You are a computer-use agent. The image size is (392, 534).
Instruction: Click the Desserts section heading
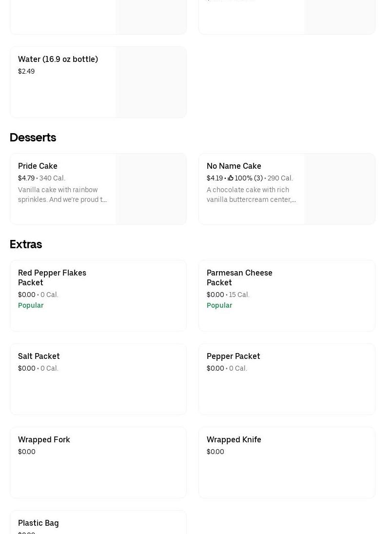[33, 138]
